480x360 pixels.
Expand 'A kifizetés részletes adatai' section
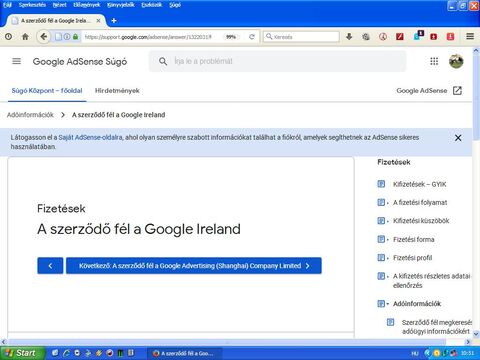(432, 281)
